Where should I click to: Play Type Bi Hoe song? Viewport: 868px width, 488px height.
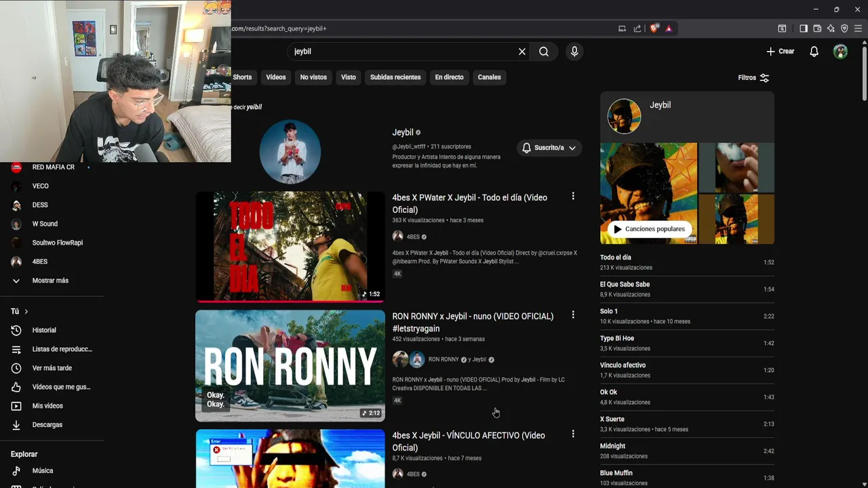pyautogui.click(x=687, y=343)
